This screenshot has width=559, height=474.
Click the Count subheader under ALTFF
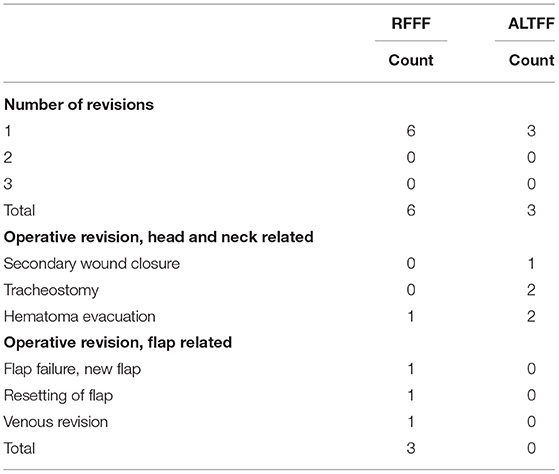(532, 60)
